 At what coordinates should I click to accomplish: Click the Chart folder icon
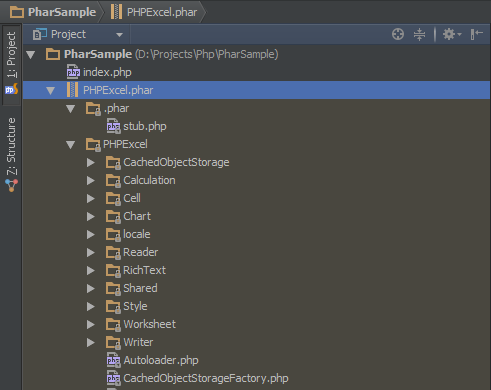(x=113, y=216)
